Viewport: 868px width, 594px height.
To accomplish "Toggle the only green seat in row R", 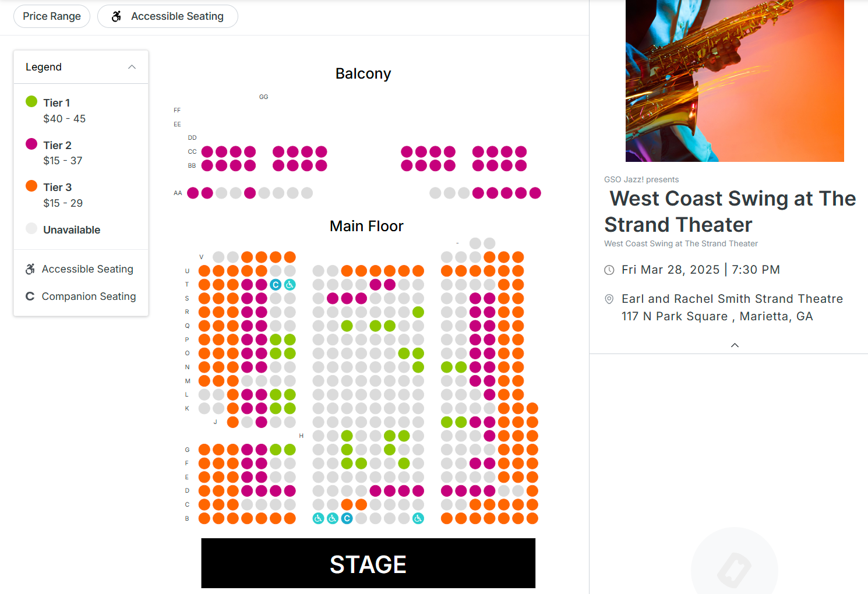I will coord(418,312).
